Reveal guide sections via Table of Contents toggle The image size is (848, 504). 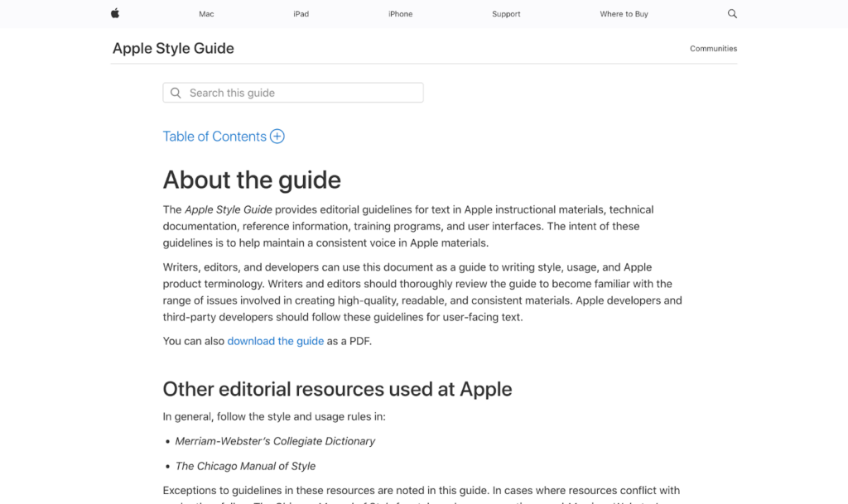click(x=277, y=136)
